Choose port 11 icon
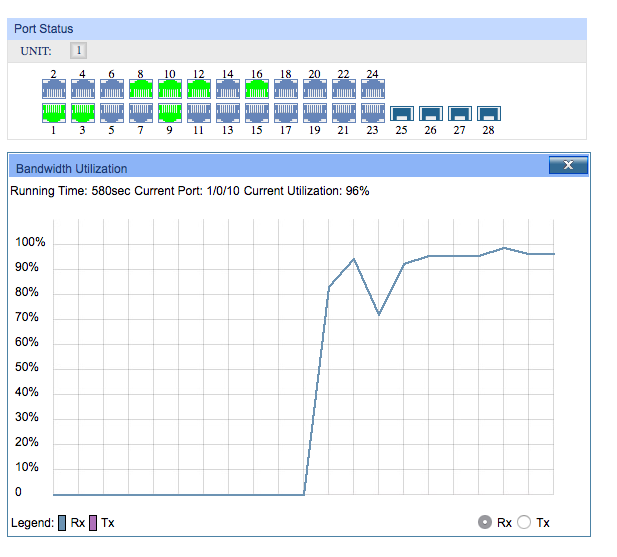The height and width of the screenshot is (557, 617). tap(199, 113)
